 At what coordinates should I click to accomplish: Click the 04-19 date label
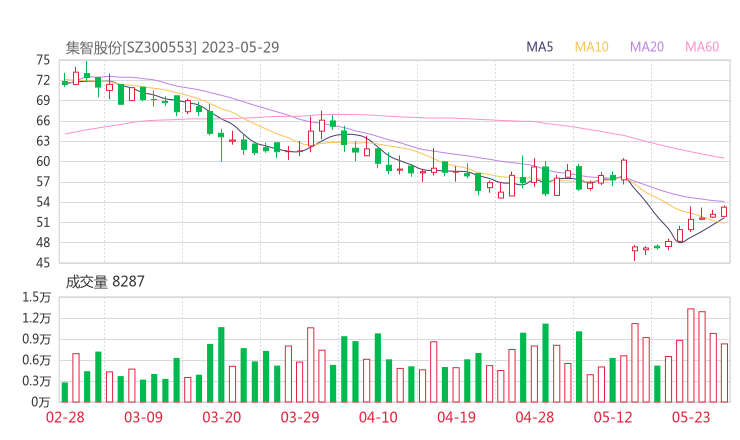pos(456,417)
